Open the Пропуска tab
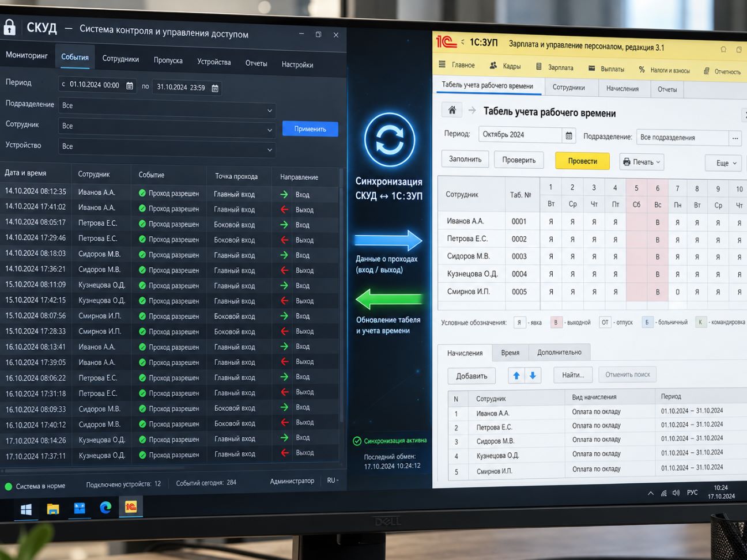This screenshot has height=560, width=747. click(168, 60)
